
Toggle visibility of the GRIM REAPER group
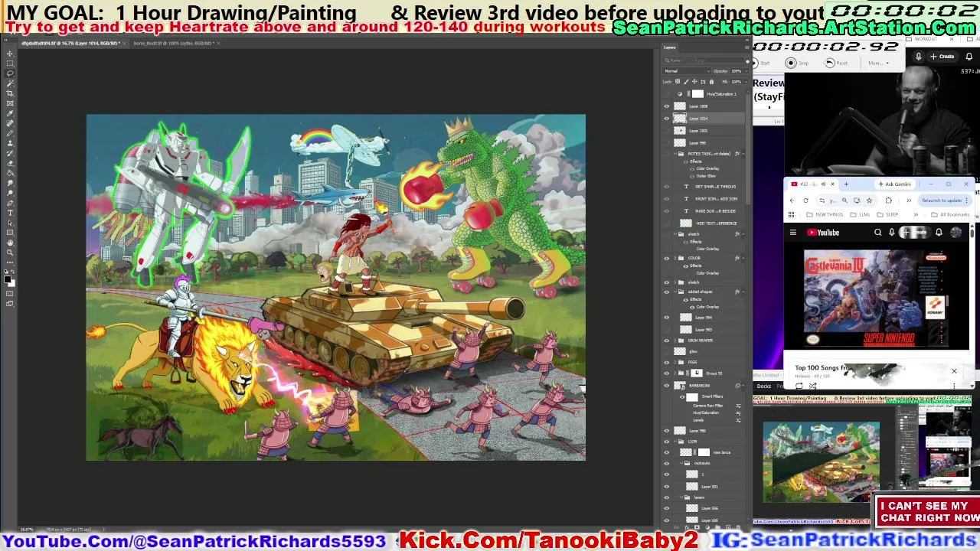pyautogui.click(x=667, y=341)
